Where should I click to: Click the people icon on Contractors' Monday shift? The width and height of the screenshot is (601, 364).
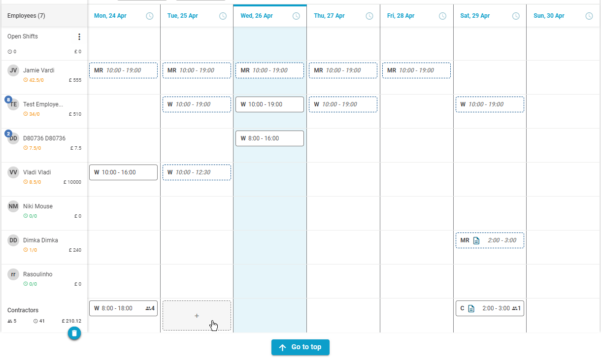pyautogui.click(x=148, y=308)
